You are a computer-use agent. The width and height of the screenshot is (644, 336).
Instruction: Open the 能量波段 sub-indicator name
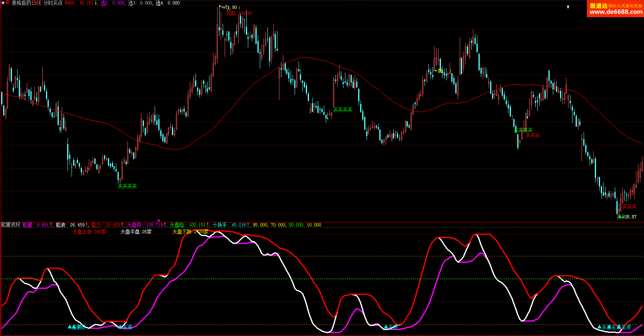(11, 225)
